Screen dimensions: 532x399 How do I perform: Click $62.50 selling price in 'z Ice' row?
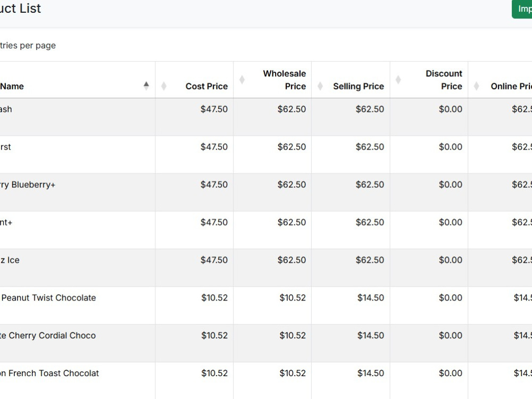point(370,260)
